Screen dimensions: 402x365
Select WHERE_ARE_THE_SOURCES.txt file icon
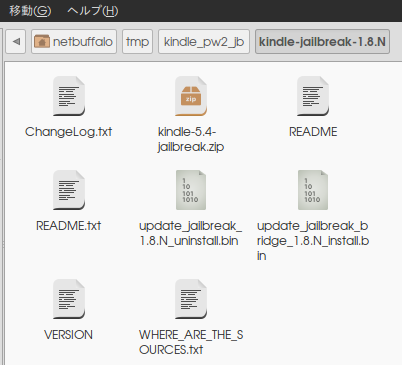191,299
